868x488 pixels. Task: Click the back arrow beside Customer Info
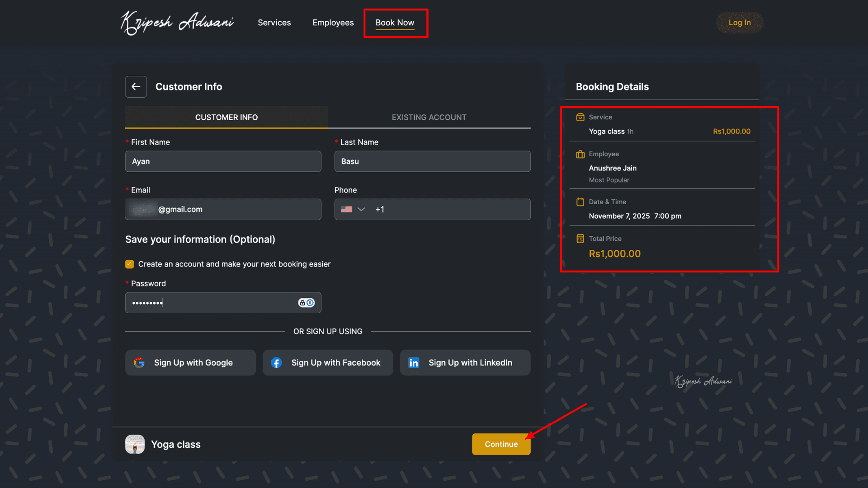tap(136, 87)
